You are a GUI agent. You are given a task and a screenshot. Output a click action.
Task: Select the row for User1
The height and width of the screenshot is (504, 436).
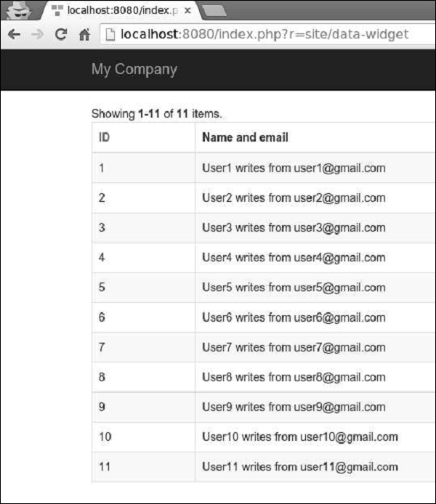pos(264,168)
